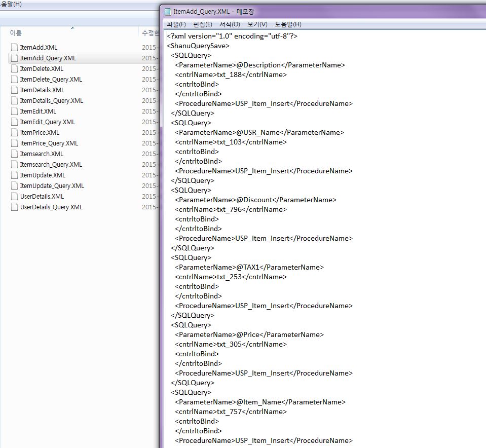Click the ItemEdit_Query.XML file icon

14,122
